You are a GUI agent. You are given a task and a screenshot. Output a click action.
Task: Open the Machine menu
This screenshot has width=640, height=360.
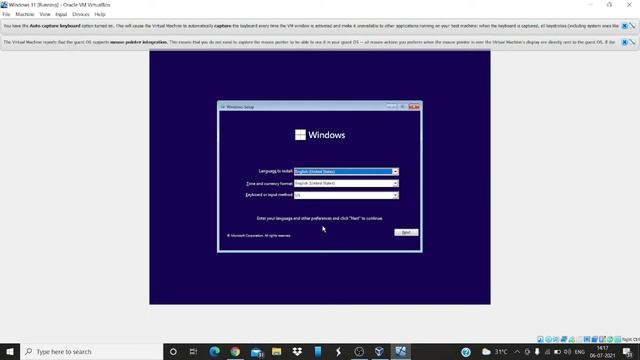(24, 14)
